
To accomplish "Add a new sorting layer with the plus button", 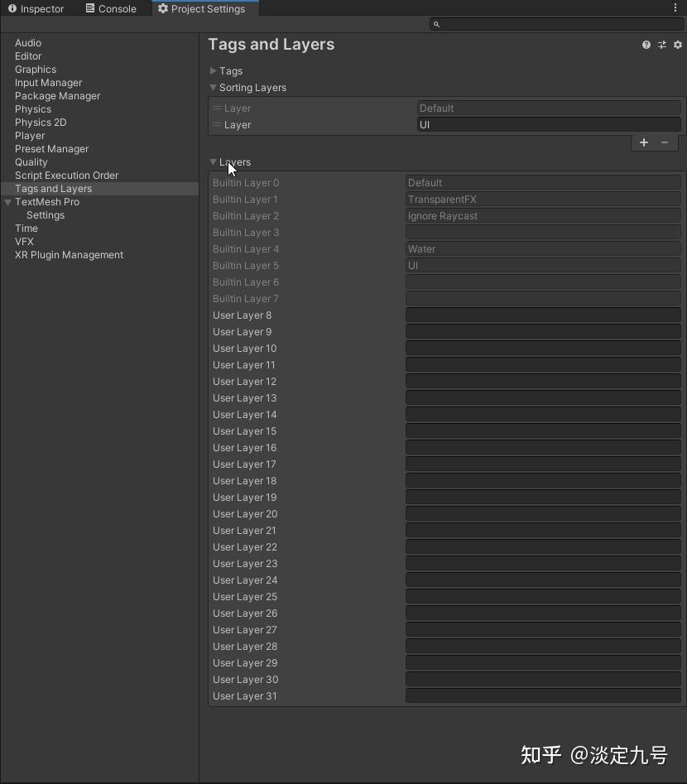I will 644,142.
